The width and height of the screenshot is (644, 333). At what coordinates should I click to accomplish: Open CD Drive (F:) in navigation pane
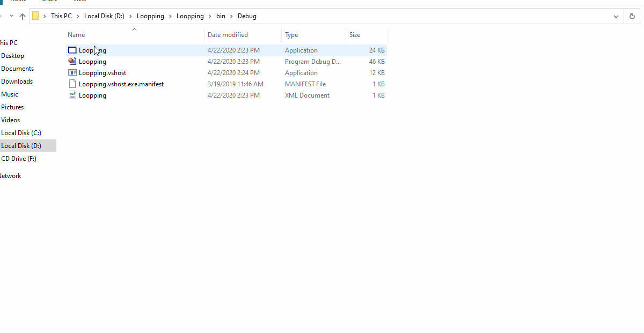click(19, 159)
